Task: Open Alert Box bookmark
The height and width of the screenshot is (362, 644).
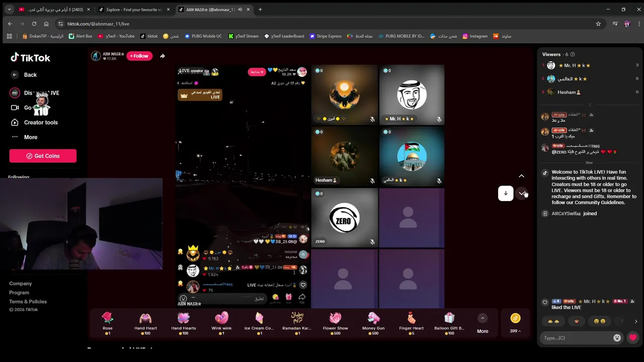Action: [80, 36]
